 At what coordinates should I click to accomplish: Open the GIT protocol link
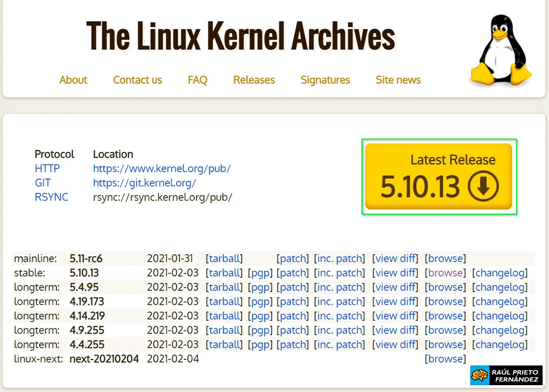(42, 183)
